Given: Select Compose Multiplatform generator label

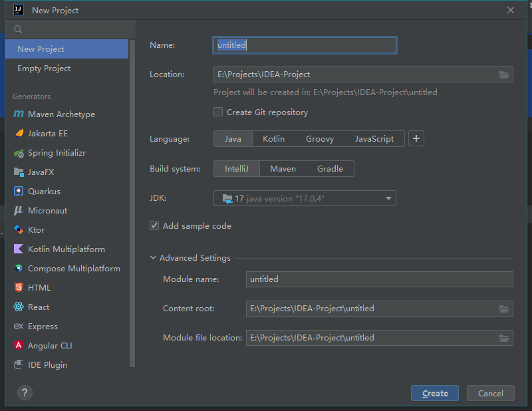Looking at the screenshot, I should [x=74, y=269].
